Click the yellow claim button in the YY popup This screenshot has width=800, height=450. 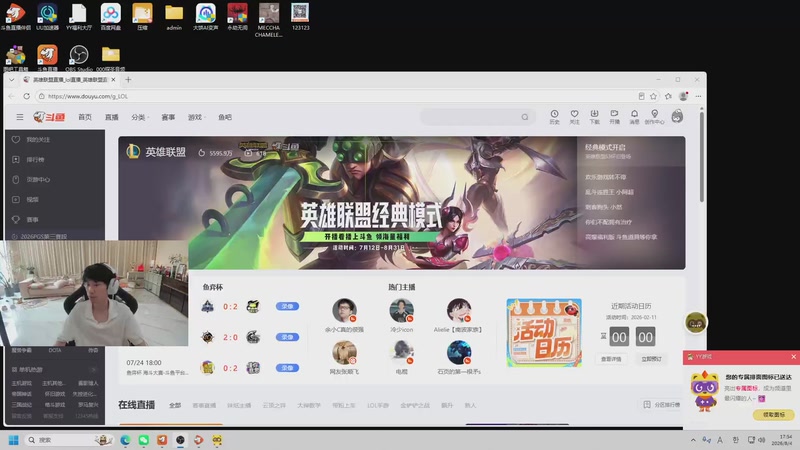point(774,415)
